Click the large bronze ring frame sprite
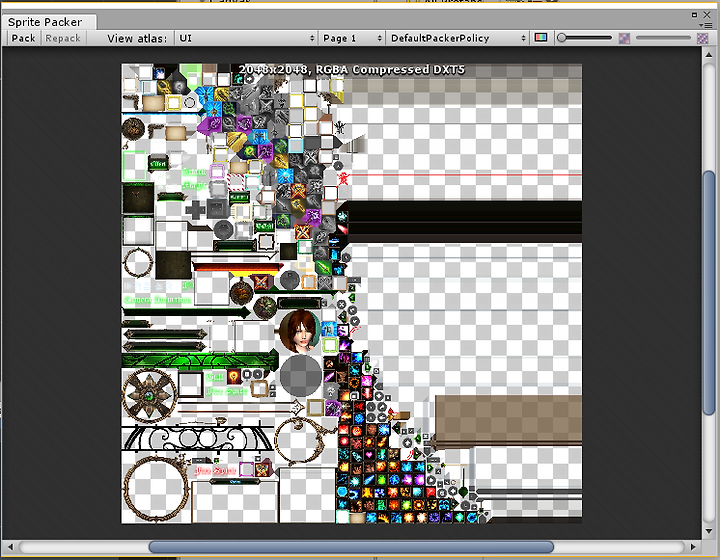Screen dimensions: 720x560 [x=155, y=488]
